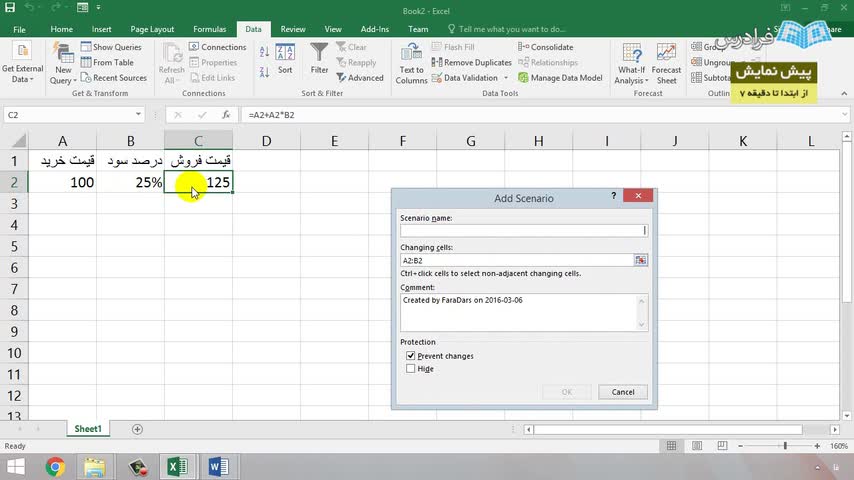Viewport: 854px width, 480px height.
Task: Open the File tab
Action: 20,29
